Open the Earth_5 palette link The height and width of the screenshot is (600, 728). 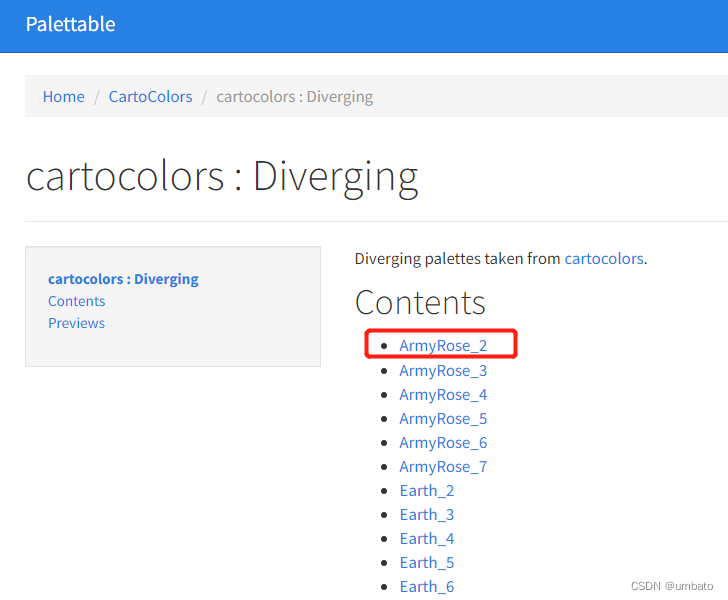[x=427, y=562]
